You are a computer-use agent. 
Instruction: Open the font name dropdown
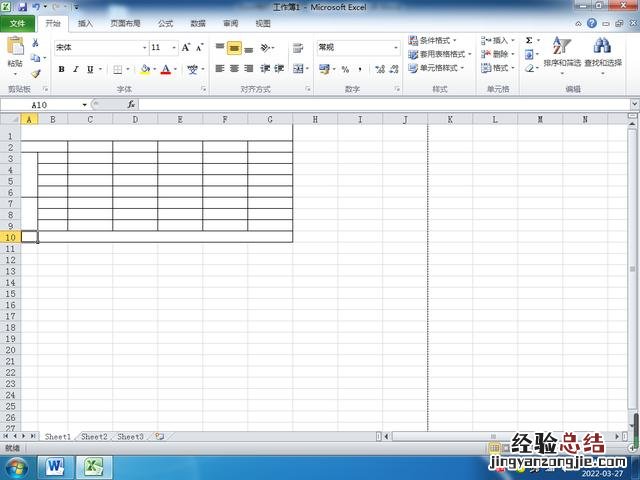point(144,47)
